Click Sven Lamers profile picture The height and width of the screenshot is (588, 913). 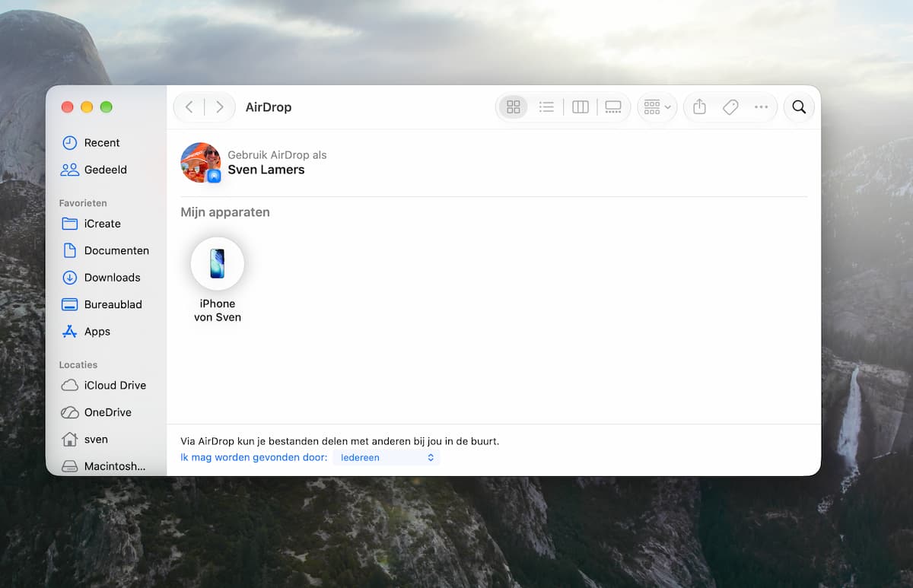(x=201, y=162)
